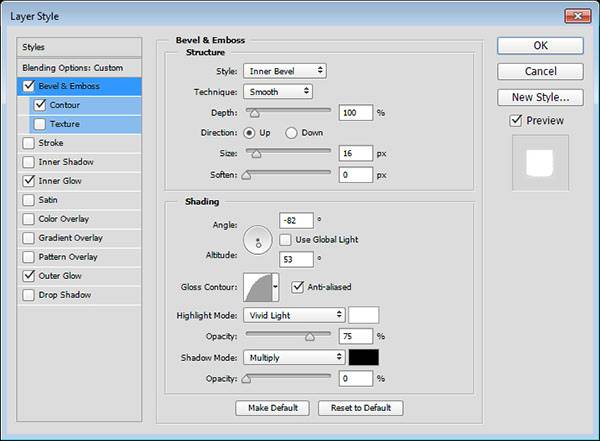Click the OK button
Screen dimensions: 600x441
click(540, 46)
